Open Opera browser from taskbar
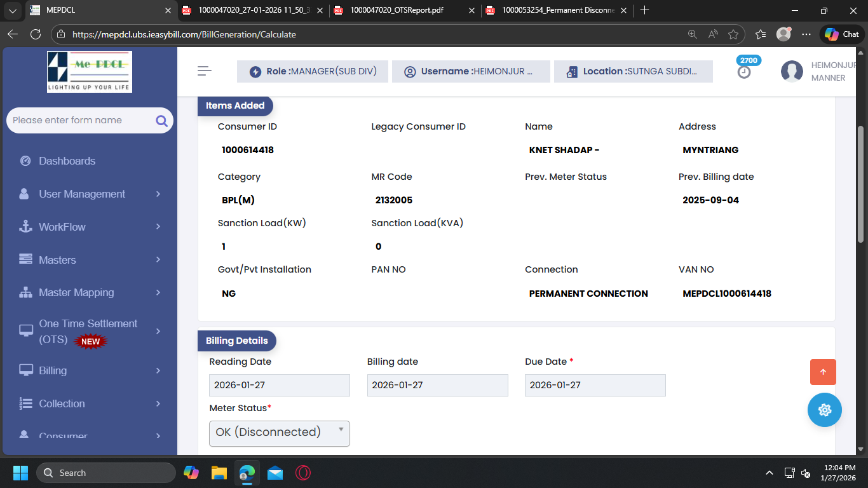 click(x=303, y=473)
